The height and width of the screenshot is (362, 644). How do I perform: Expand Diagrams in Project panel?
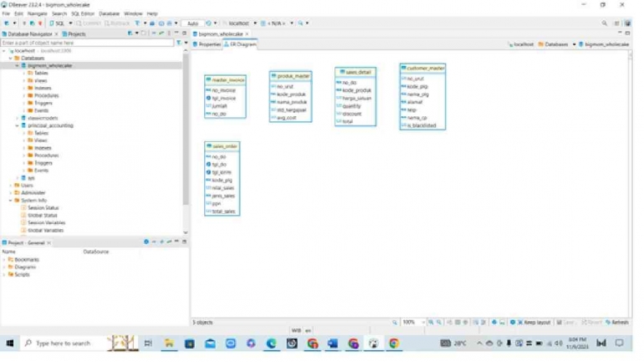[4, 268]
